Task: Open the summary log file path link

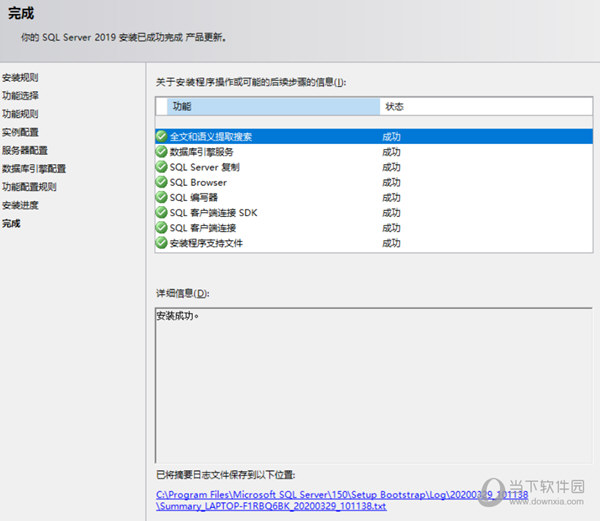Action: [x=342, y=500]
